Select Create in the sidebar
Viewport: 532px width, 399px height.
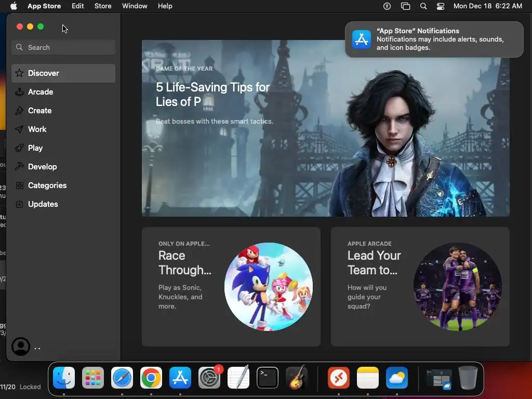(63, 110)
